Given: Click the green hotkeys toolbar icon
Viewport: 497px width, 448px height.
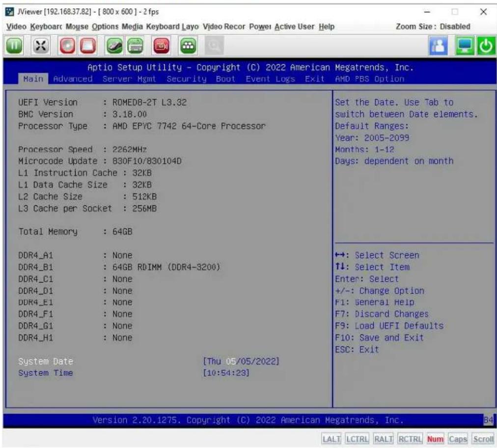Looking at the screenshot, I should click(x=188, y=46).
